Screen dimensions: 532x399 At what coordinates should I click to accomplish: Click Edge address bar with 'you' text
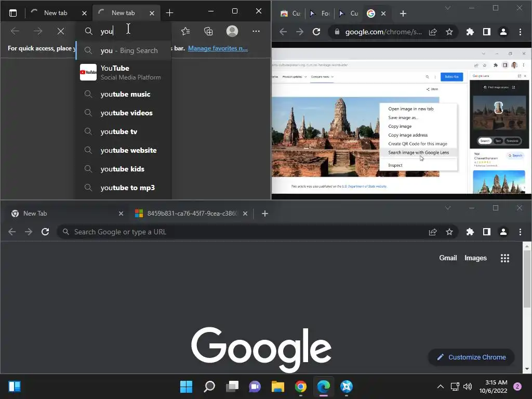(124, 31)
